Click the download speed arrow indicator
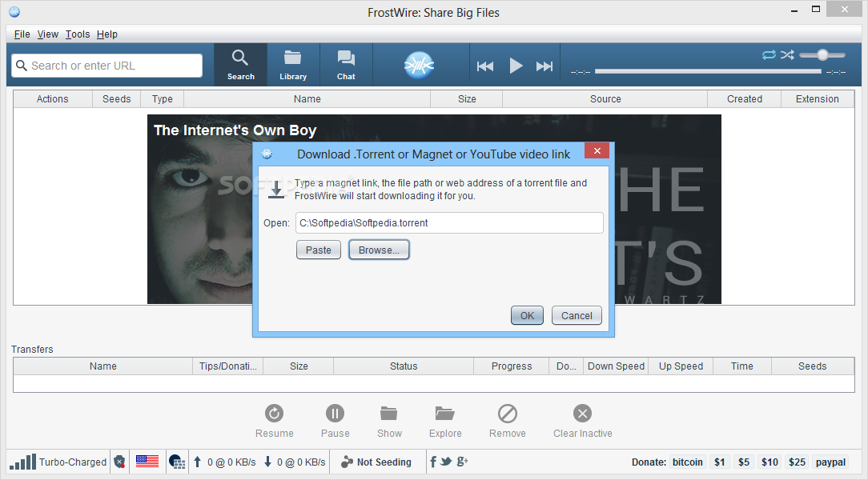The width and height of the screenshot is (868, 480). click(x=268, y=462)
